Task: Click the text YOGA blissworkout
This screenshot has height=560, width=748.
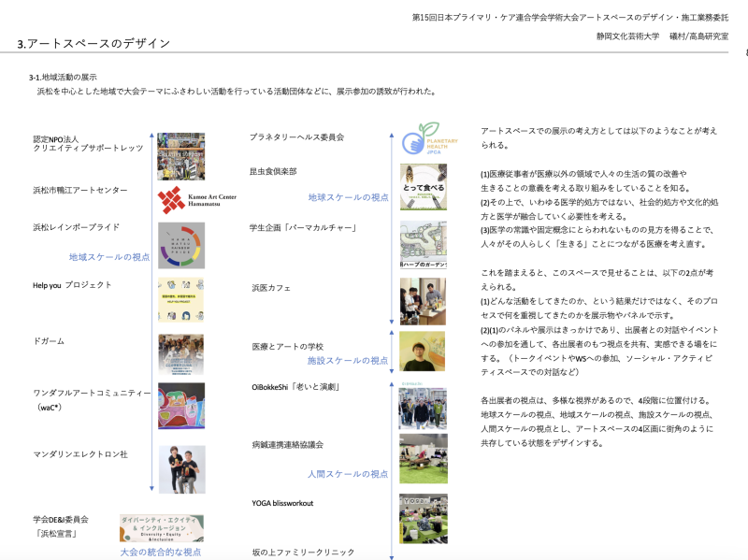Action: pos(282,503)
